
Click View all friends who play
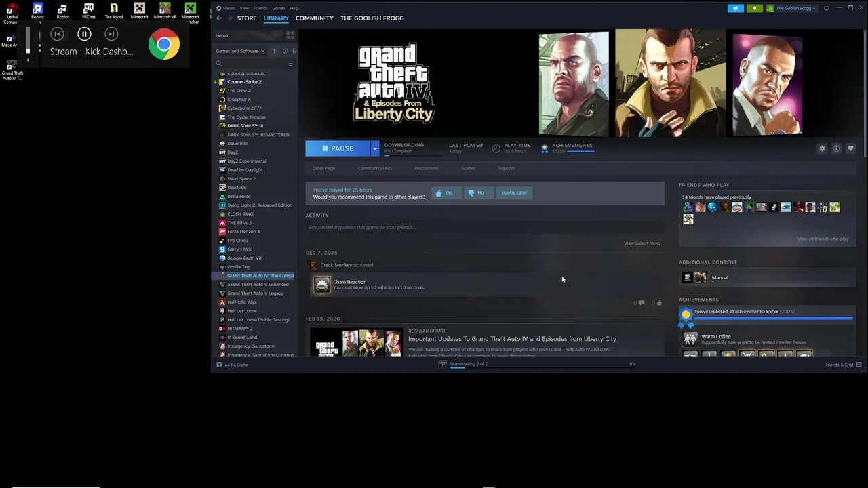pyautogui.click(x=823, y=239)
